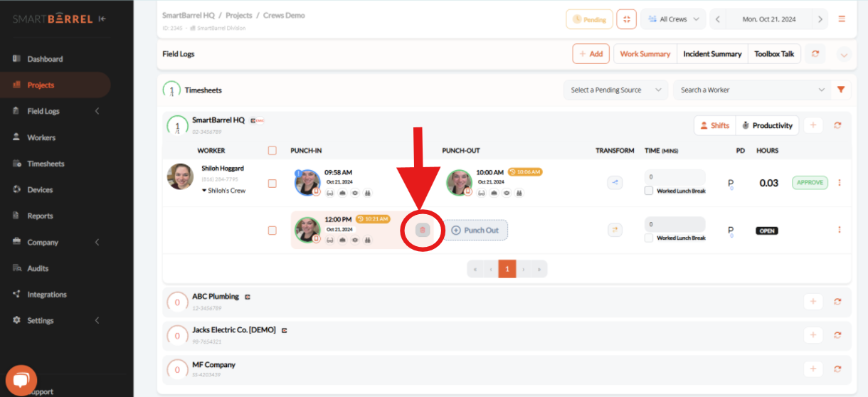Check Worked Lunch Break for the first row

tap(649, 191)
